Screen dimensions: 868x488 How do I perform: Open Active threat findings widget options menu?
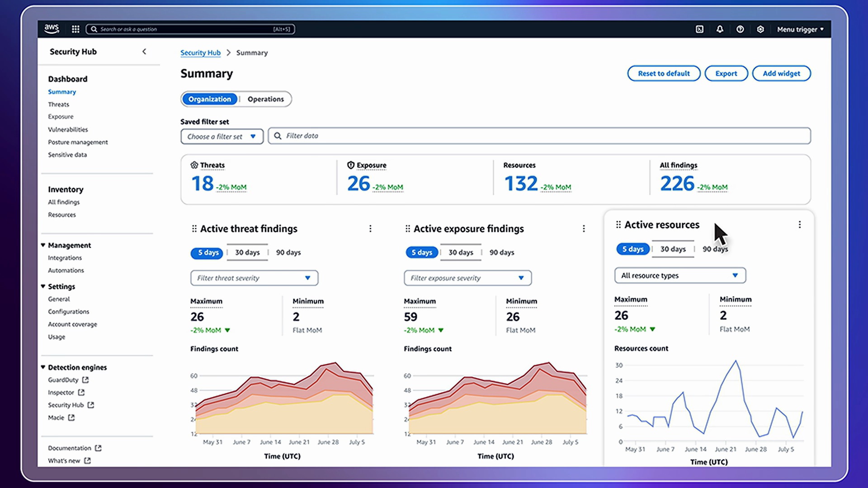(x=370, y=229)
